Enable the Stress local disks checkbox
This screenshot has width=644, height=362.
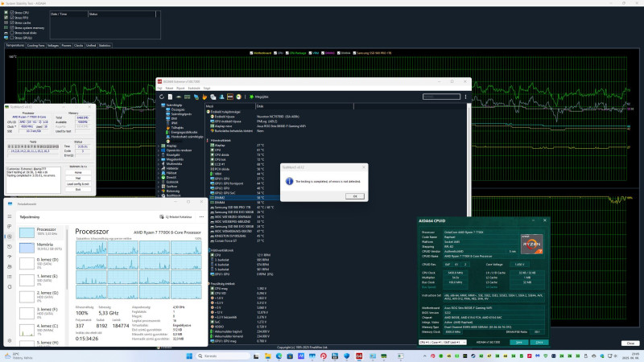pos(12,32)
